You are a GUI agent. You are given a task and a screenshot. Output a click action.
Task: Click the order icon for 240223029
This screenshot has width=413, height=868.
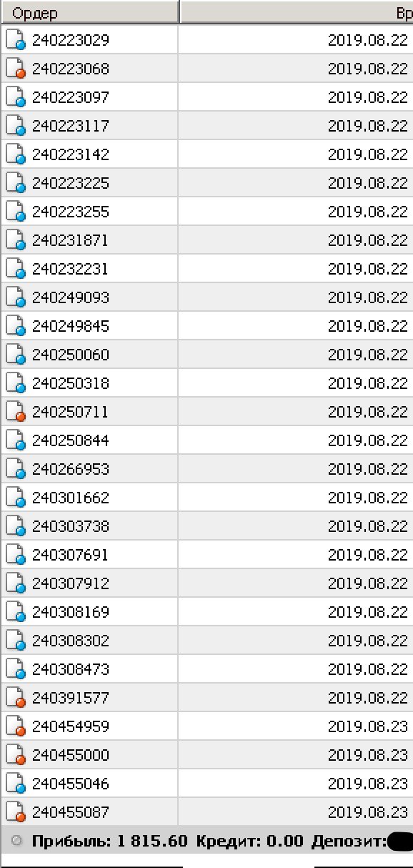click(16, 40)
